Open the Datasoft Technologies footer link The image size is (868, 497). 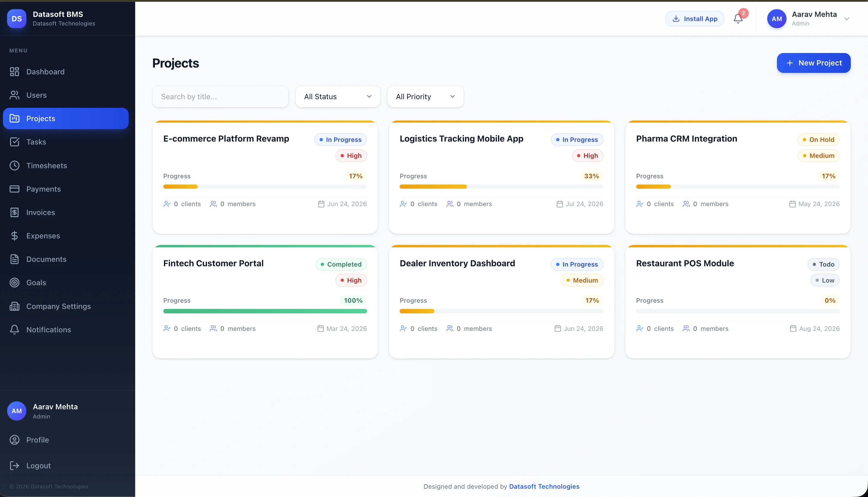[544, 486]
